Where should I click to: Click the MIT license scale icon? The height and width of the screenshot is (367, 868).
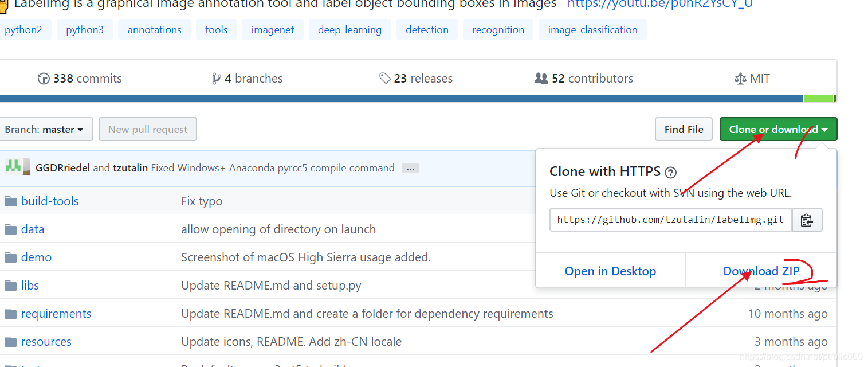740,79
